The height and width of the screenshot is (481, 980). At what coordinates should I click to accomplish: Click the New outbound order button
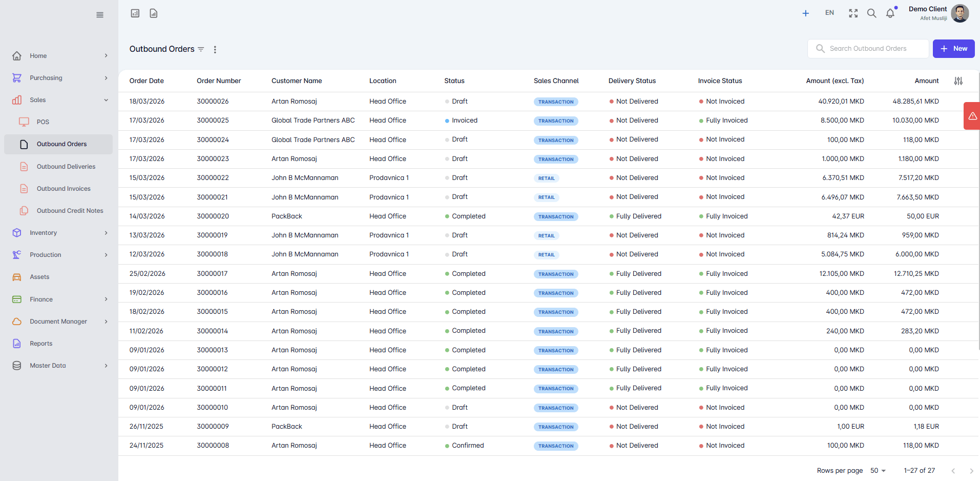coord(953,49)
